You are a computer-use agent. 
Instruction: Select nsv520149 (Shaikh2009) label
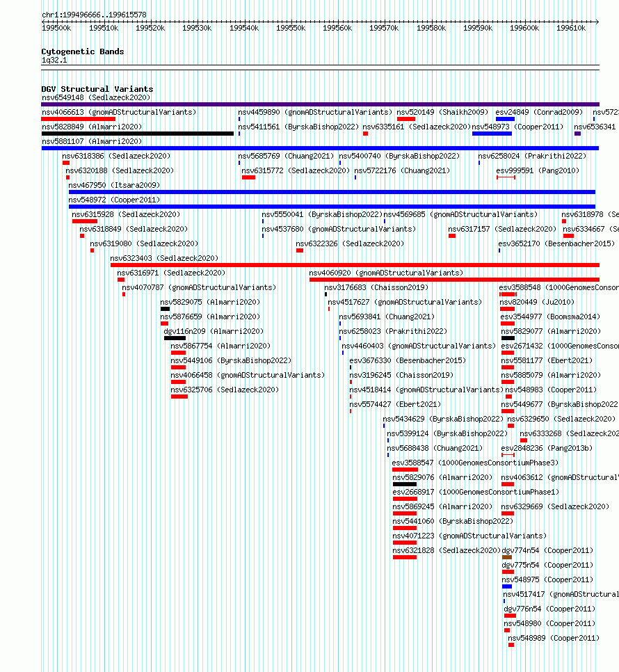click(442, 112)
